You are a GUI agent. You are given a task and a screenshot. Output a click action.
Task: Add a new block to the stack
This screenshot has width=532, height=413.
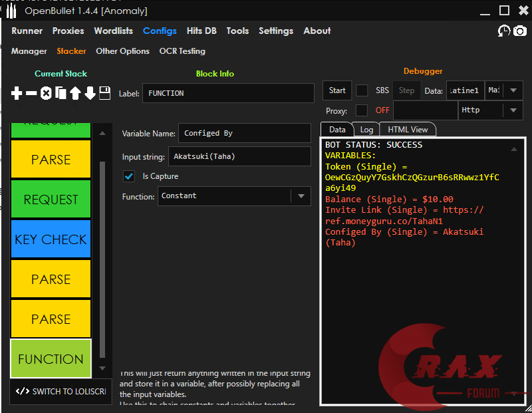point(16,93)
